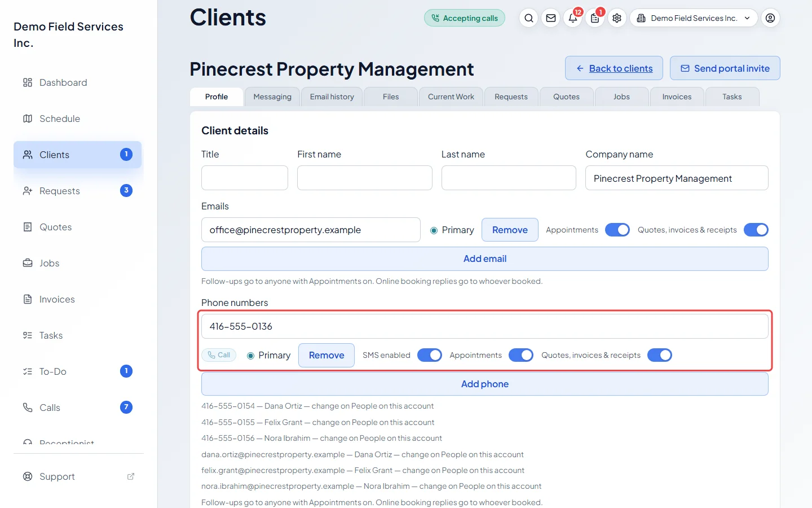Open the search icon in the header
The height and width of the screenshot is (508, 812).
[x=528, y=18]
